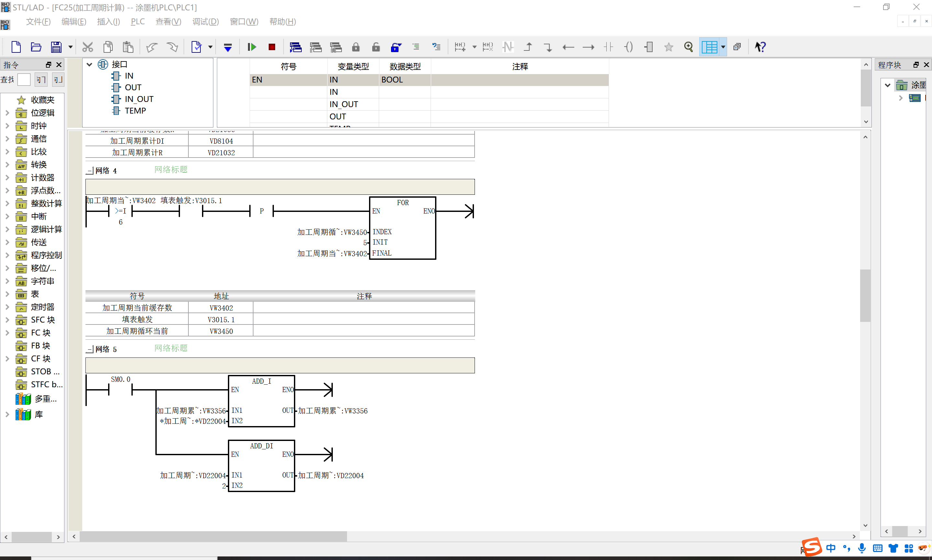Viewport: 932px width, 560px height.
Task: Click the locked padlock toolbar icon
Action: point(355,47)
